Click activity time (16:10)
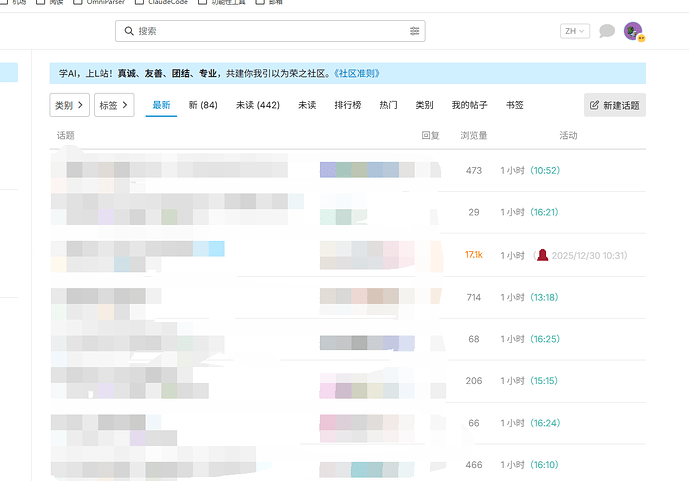 (544, 464)
